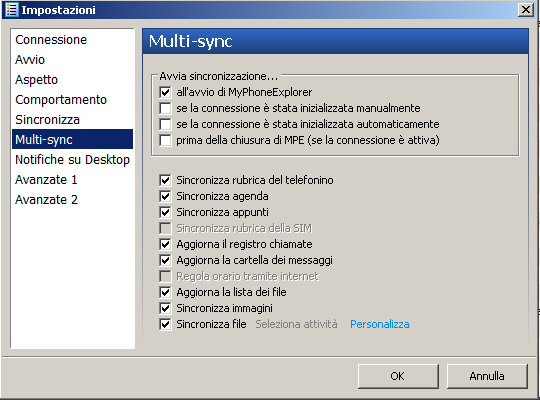This screenshot has height=400, width=540.
Task: Toggle Sincronizza rubrica del telefonino
Action: pyautogui.click(x=165, y=180)
